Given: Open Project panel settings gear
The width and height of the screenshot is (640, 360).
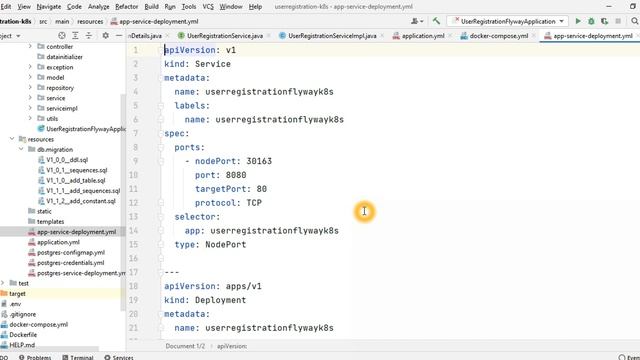Looking at the screenshot, I should (x=105, y=36).
